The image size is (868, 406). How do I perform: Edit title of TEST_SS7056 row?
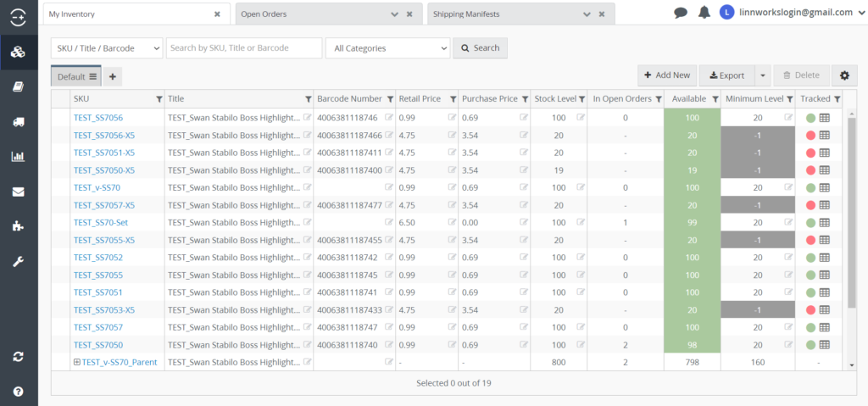click(x=308, y=118)
